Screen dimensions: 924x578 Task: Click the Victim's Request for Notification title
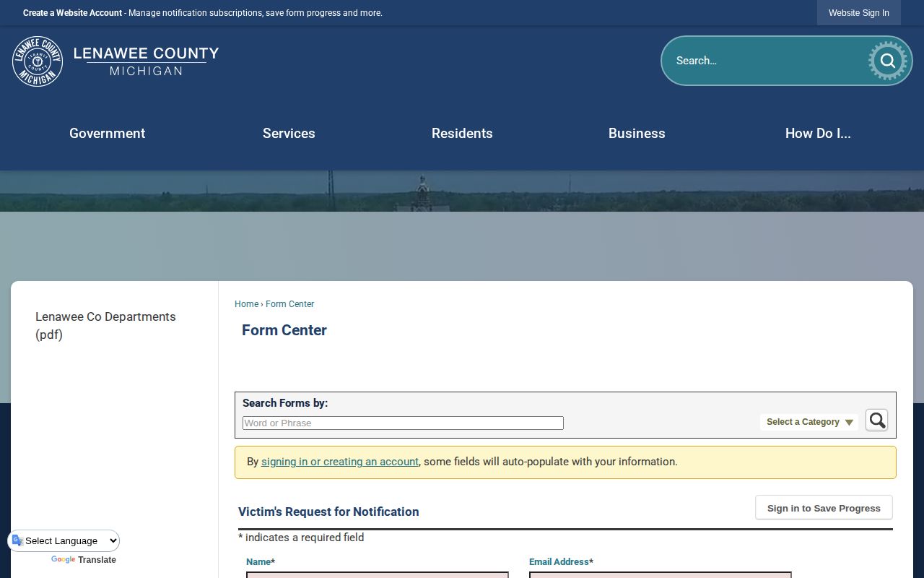pos(328,512)
